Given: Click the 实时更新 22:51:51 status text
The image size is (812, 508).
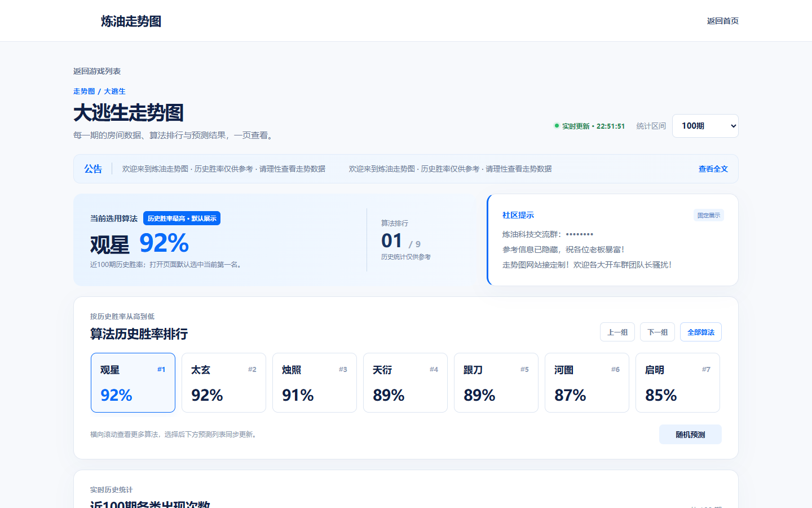Looking at the screenshot, I should coord(590,126).
